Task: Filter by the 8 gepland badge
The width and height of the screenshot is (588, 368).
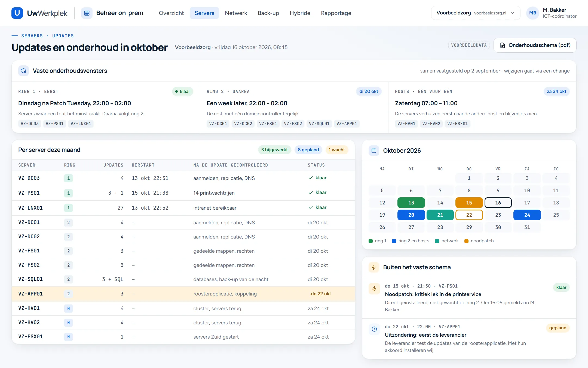Action: point(308,150)
